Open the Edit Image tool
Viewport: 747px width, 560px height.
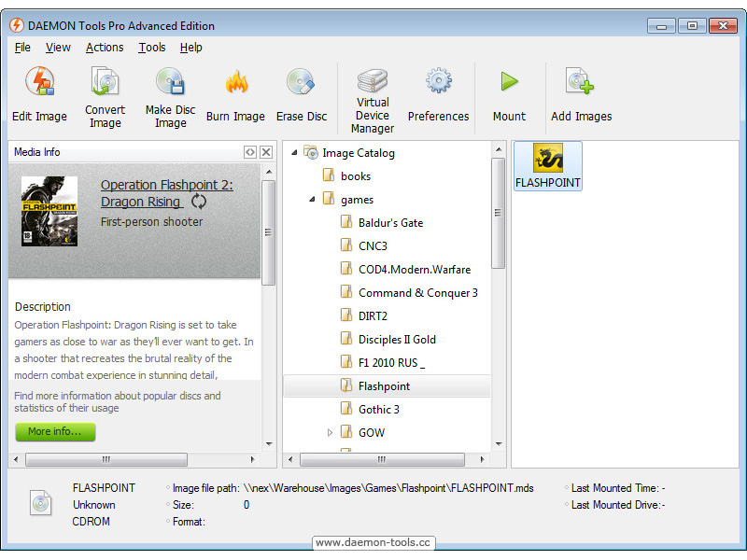click(x=39, y=94)
